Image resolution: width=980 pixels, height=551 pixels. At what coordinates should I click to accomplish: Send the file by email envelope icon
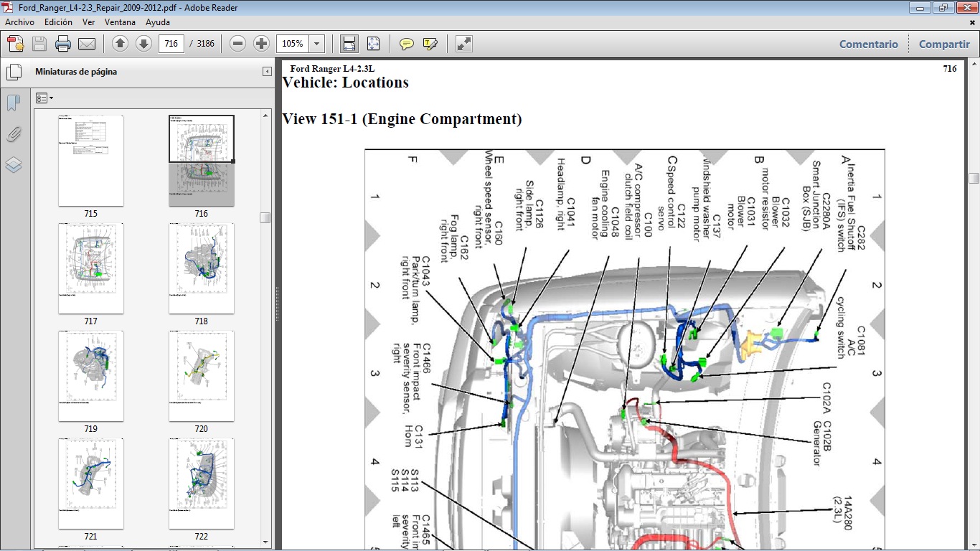[87, 44]
